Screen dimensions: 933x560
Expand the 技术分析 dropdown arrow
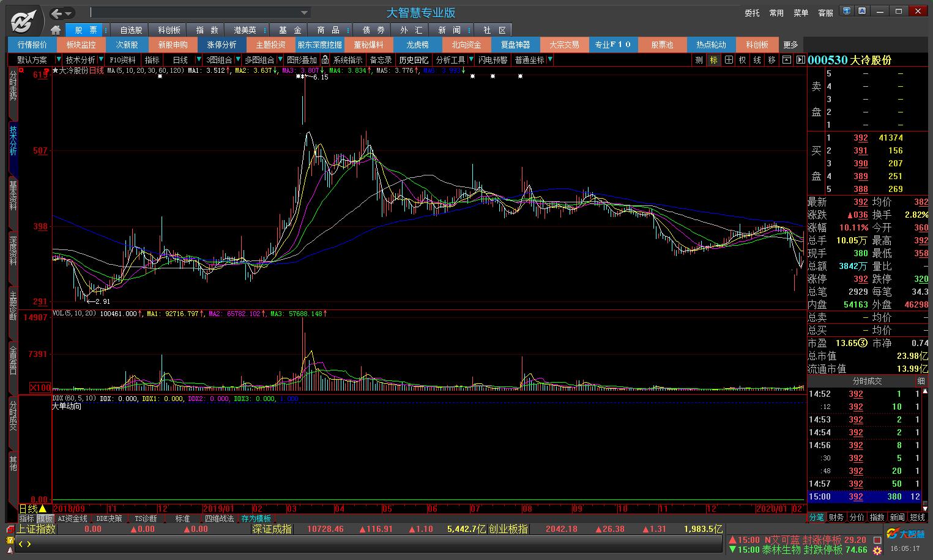tap(100, 60)
